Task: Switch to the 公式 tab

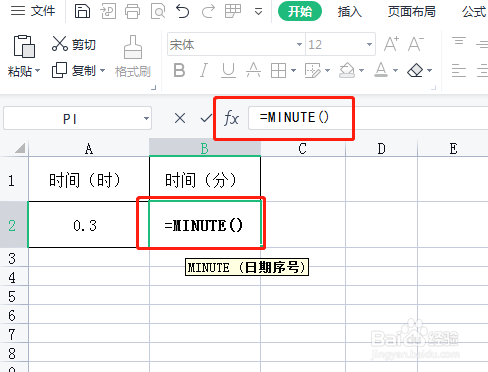Action: 474,12
